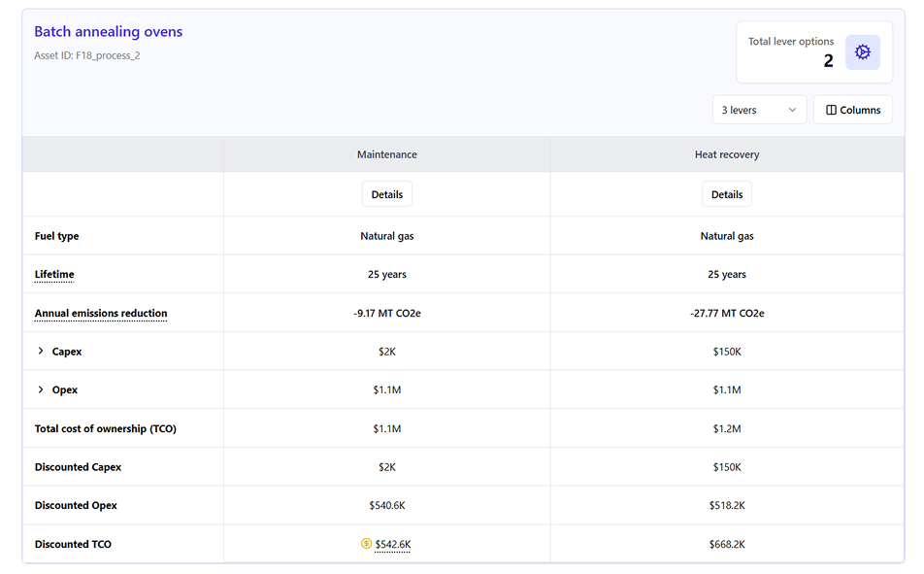Click the Fuel type row label
This screenshot has height=574, width=924.
56,236
